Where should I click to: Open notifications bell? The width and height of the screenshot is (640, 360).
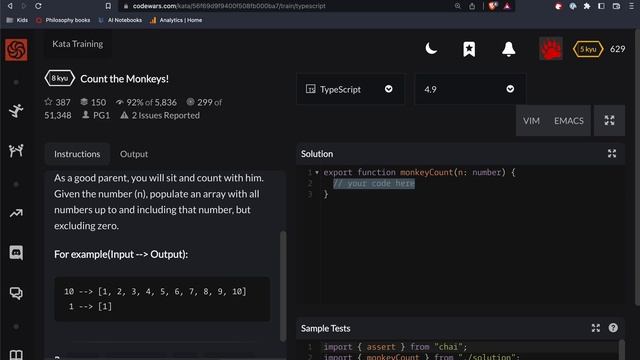509,49
